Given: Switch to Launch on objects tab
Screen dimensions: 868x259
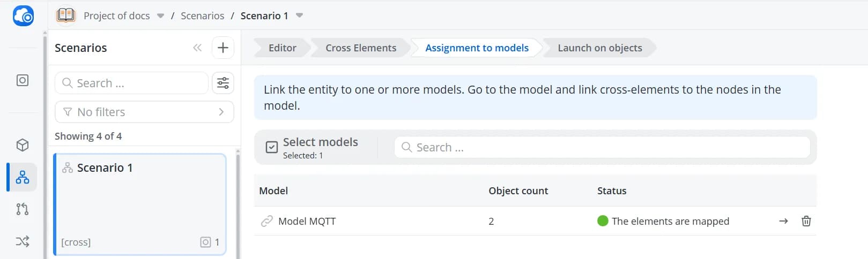Looking at the screenshot, I should 599,48.
